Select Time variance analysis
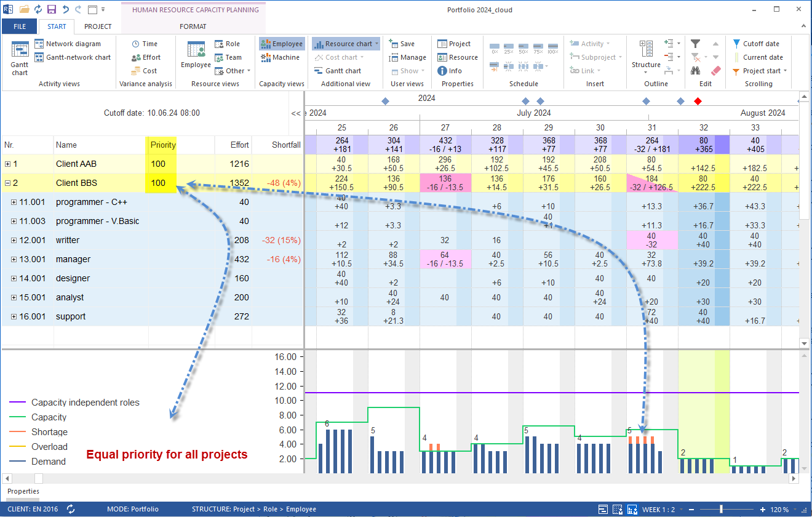Viewport: 812px width, 517px height. [145, 44]
